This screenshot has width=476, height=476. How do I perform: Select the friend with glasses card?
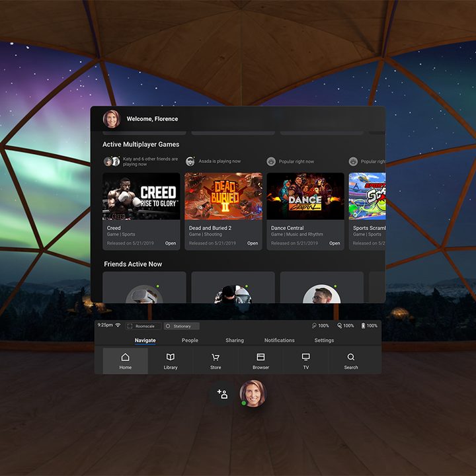[322, 287]
